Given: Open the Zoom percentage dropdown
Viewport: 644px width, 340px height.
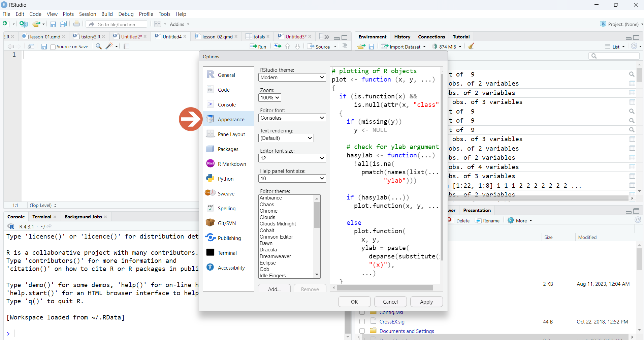Looking at the screenshot, I should tap(269, 98).
